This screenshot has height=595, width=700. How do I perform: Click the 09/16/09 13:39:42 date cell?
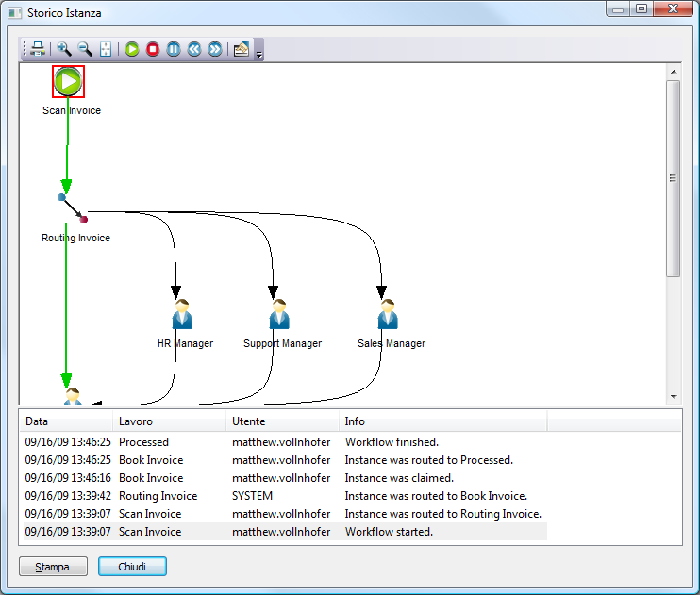pos(68,496)
